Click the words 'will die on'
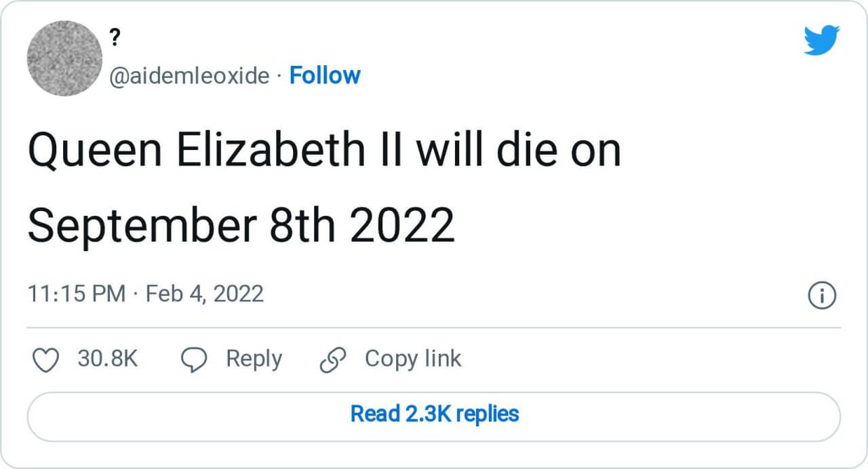The image size is (868, 469). pos(518,152)
